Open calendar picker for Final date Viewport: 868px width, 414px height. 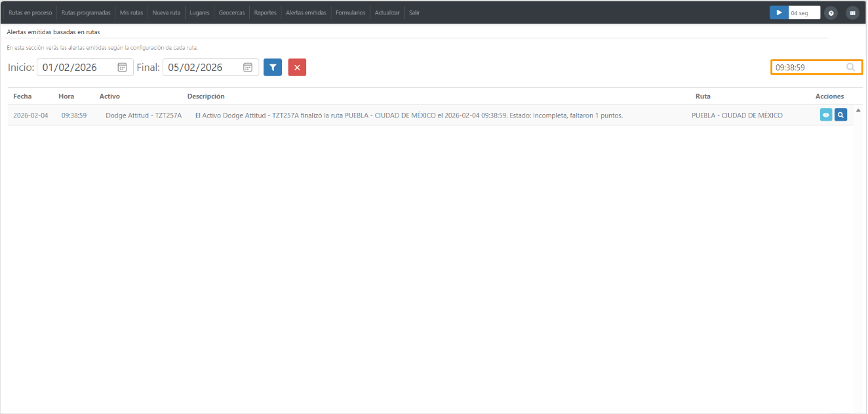pyautogui.click(x=248, y=67)
